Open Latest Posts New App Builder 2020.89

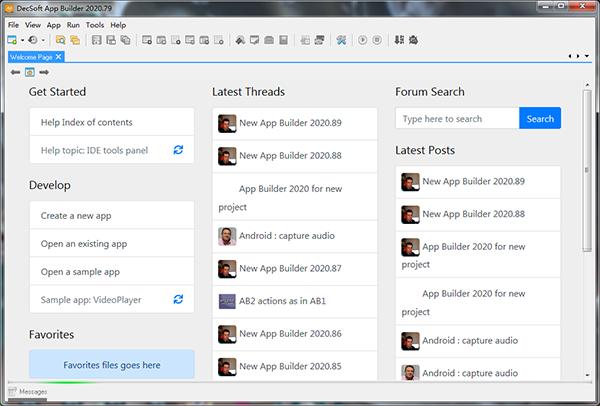click(x=478, y=182)
